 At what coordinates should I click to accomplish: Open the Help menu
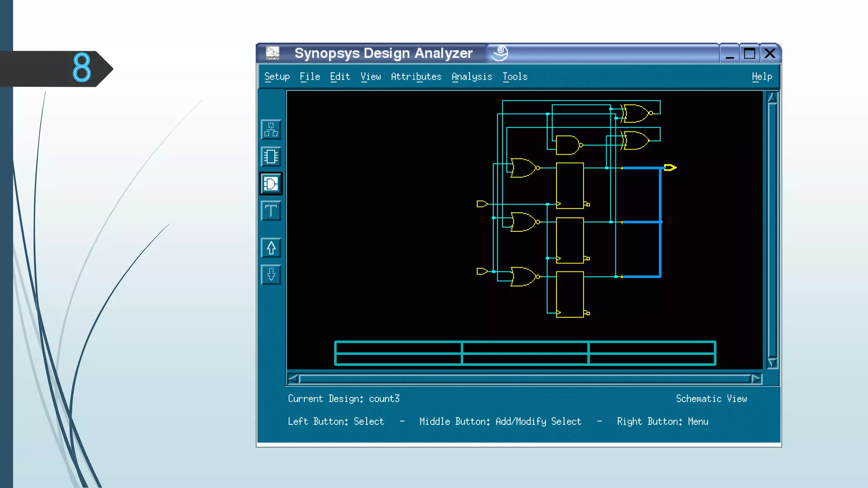pyautogui.click(x=762, y=77)
